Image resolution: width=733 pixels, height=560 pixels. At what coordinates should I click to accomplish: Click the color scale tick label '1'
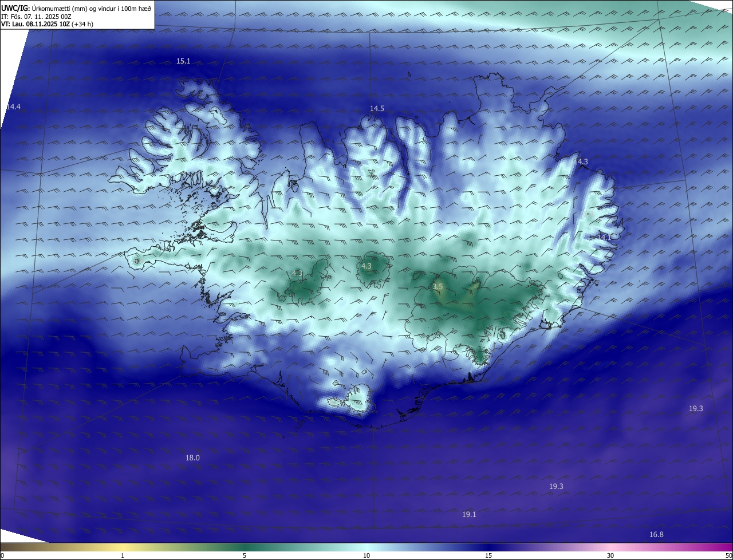123,555
